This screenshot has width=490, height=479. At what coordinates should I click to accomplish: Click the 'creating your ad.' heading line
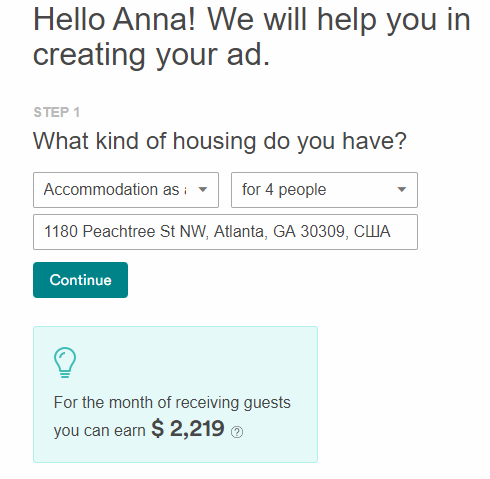[151, 55]
